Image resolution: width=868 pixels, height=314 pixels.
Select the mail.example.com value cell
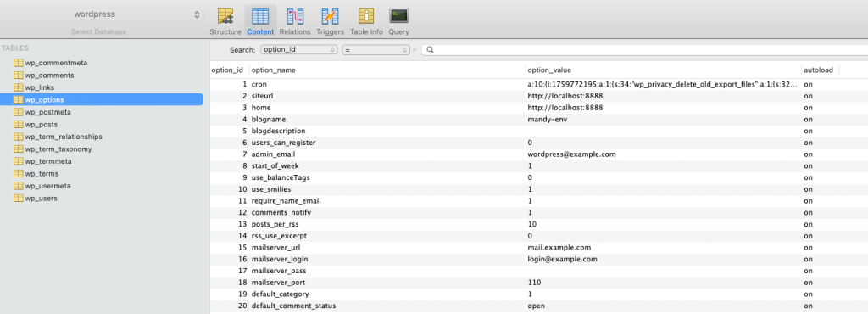[559, 248]
